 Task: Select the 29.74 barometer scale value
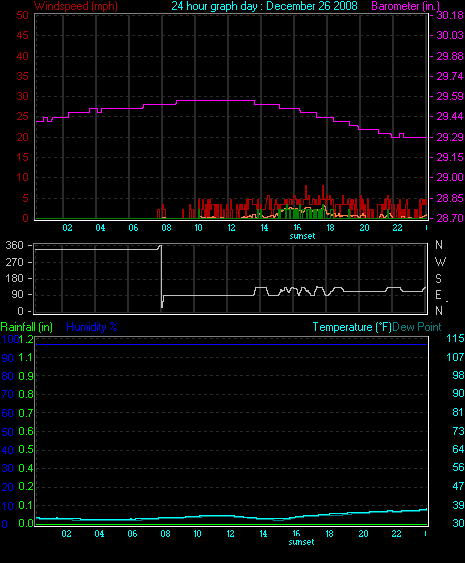[450, 76]
